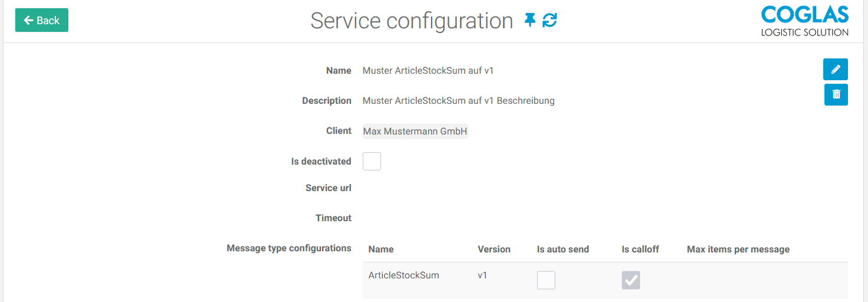Screen dimensions: 868x302
Task: Edit the service configuration via pencil icon
Action: pos(836,70)
